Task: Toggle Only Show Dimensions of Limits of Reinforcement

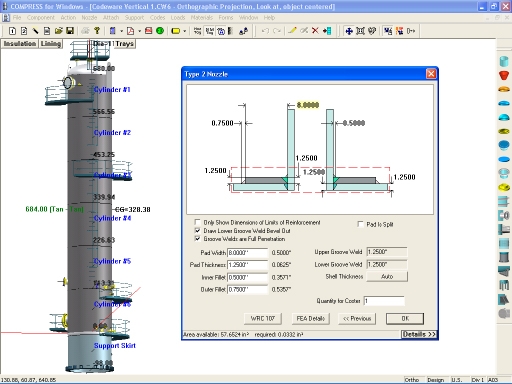Action: tap(198, 222)
